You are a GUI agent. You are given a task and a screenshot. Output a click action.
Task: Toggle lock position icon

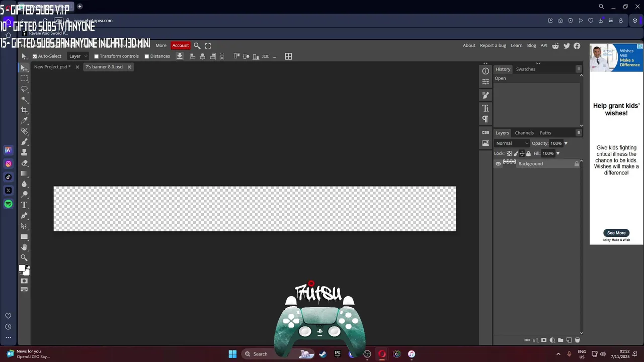tap(522, 153)
